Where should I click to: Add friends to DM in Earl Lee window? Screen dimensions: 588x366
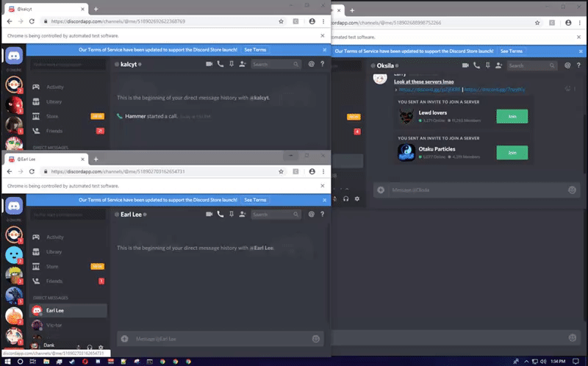click(243, 214)
